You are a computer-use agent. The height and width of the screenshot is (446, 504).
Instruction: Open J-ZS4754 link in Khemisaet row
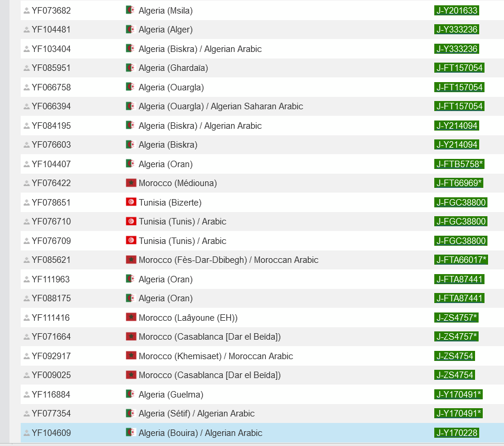point(454,356)
